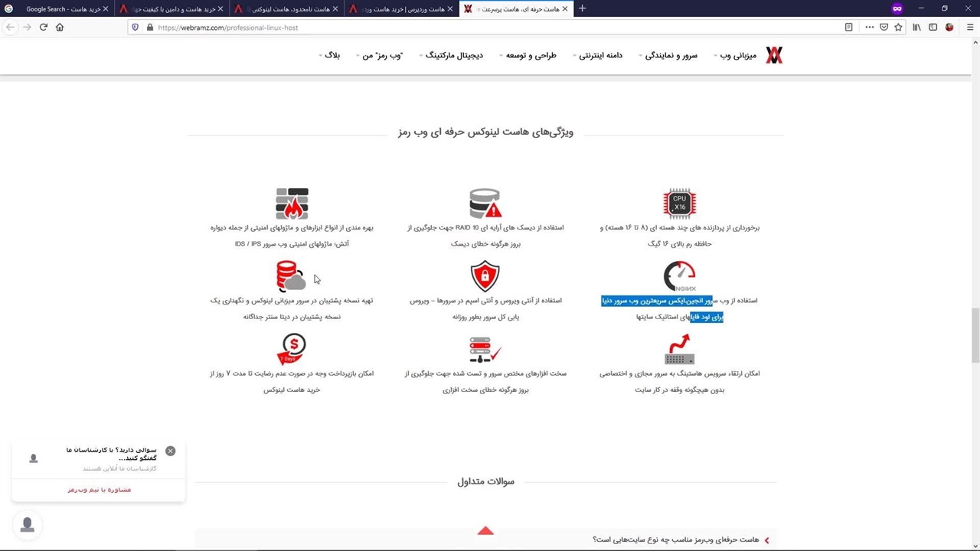980x551 pixels.
Task: Click the red antivirus shield lock icon
Action: [x=485, y=276]
